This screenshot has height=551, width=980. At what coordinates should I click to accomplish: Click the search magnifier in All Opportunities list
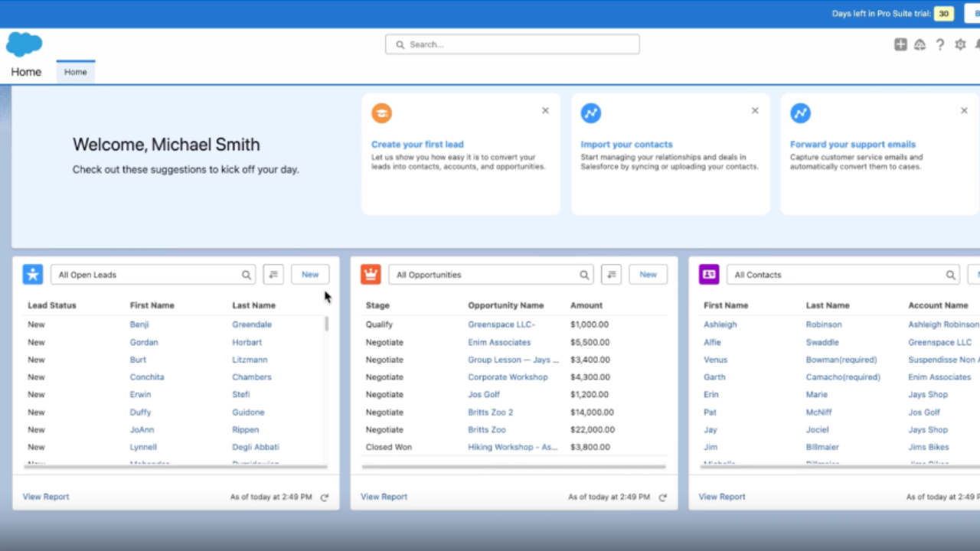(x=584, y=274)
